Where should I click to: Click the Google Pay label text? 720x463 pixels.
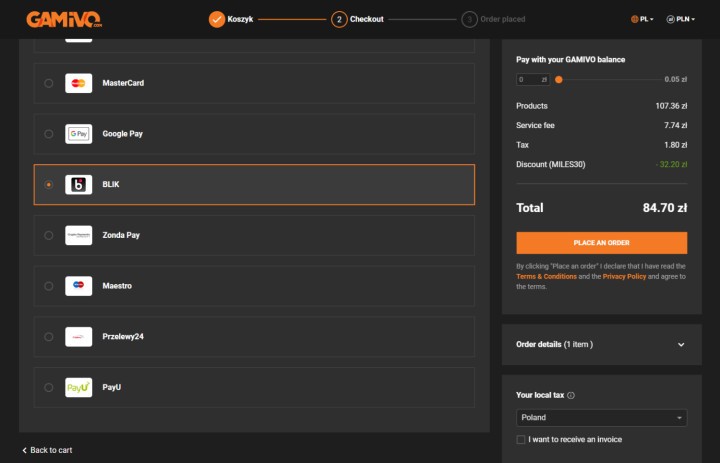click(123, 134)
